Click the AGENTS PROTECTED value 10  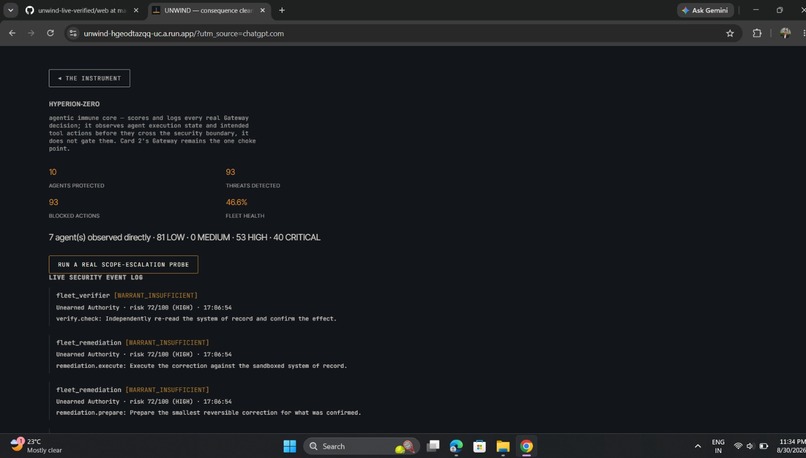(53, 172)
